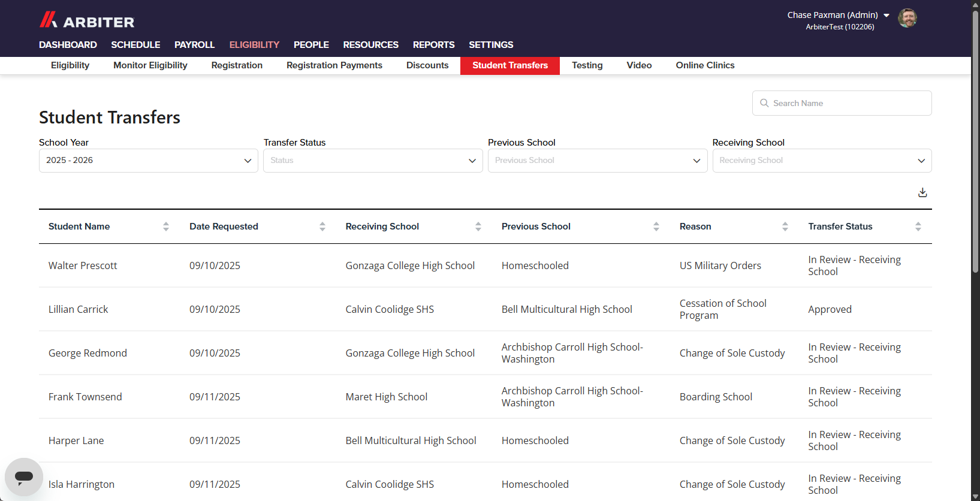Viewport: 980px width, 501px height.
Task: Click the Arbiter logo
Action: click(87, 20)
